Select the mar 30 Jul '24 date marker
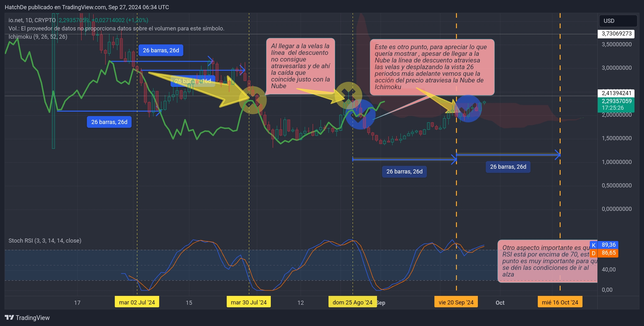Image resolution: width=644 pixels, height=326 pixels. click(x=249, y=302)
